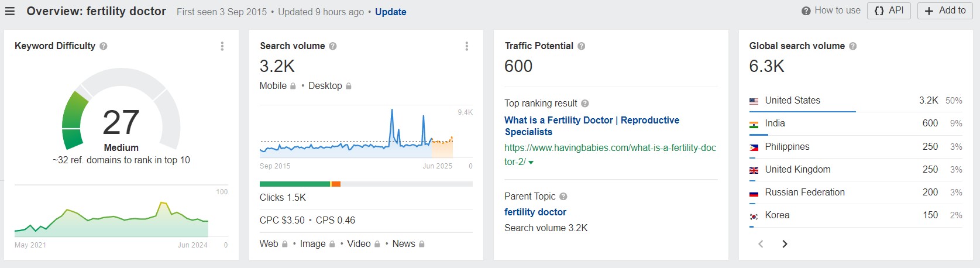Open the fertility doctor parent topic link

tap(535, 212)
